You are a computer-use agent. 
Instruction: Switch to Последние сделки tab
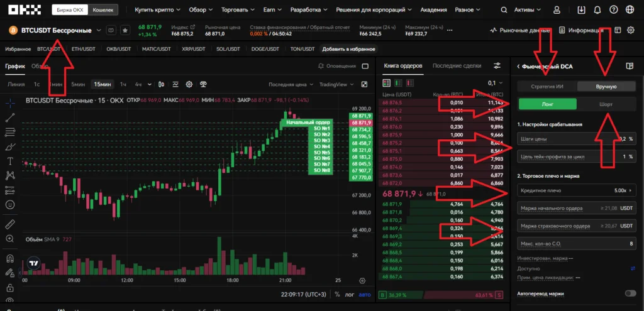pos(457,66)
